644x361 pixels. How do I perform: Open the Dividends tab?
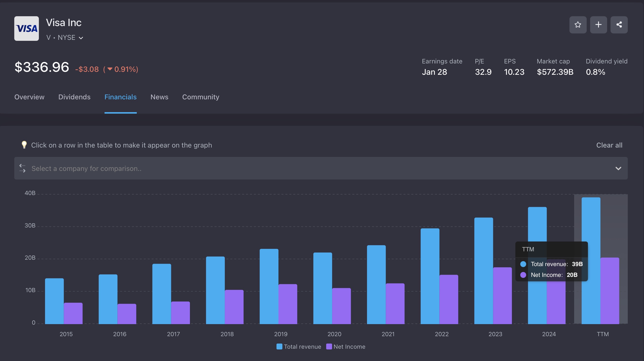74,97
